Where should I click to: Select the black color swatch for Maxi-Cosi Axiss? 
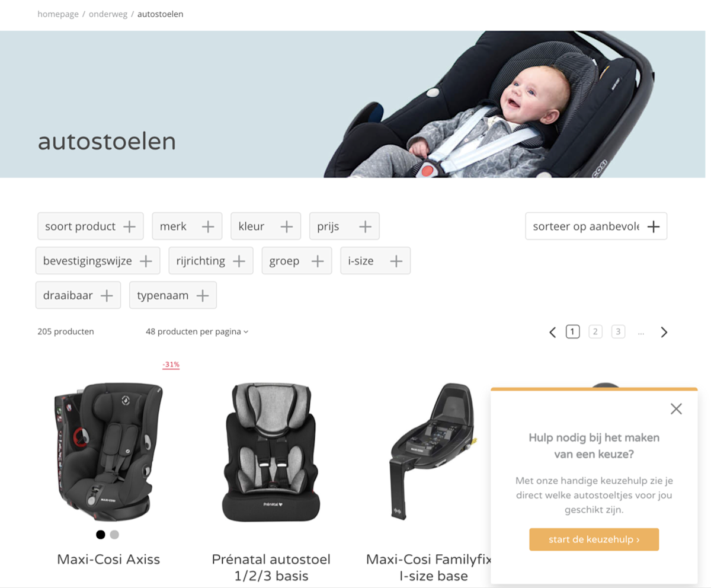[101, 535]
